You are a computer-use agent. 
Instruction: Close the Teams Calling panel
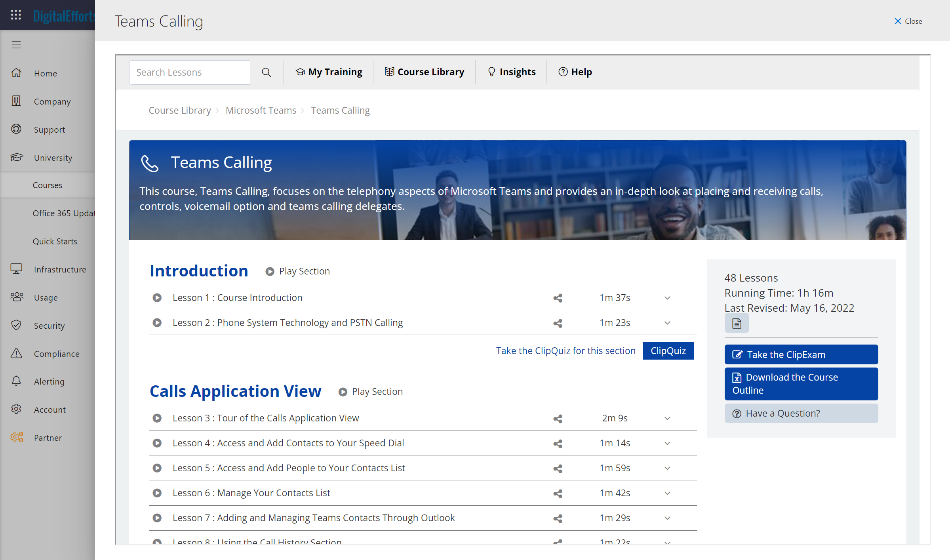pyautogui.click(x=908, y=21)
